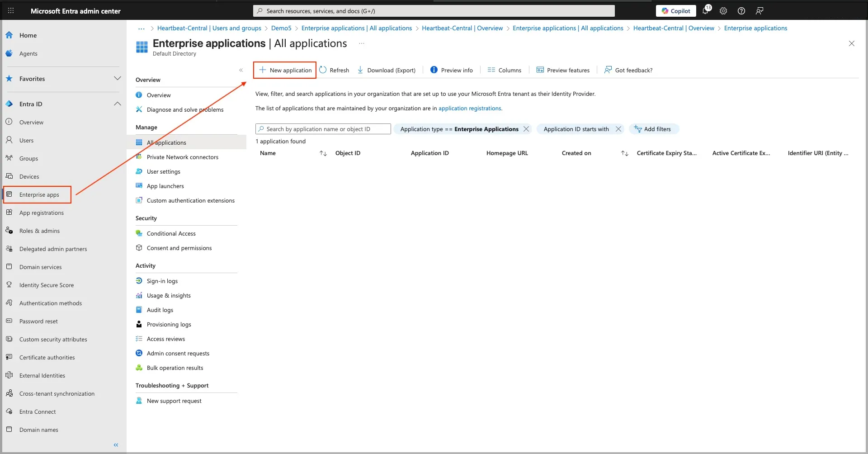
Task: Collapse the Manage navigation pane
Action: coord(241,70)
